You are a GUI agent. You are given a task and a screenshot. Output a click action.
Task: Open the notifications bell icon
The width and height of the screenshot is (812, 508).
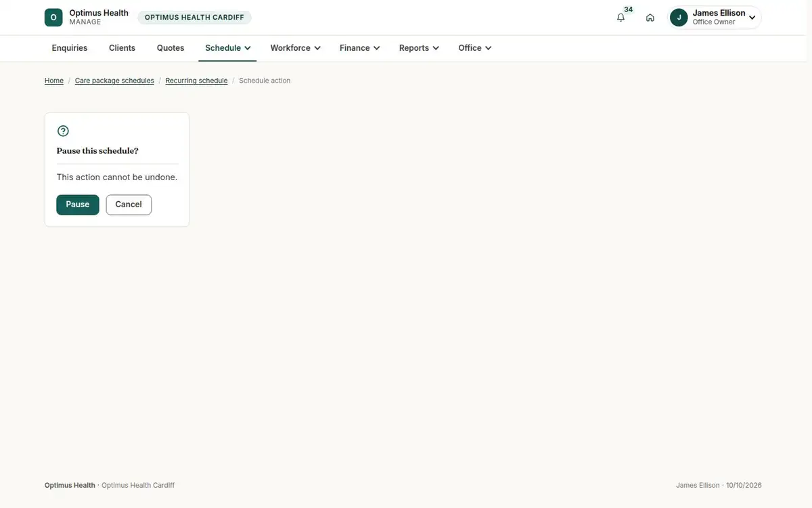click(621, 18)
